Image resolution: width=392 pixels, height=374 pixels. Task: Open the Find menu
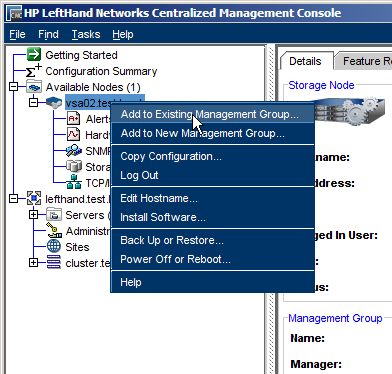[48, 34]
